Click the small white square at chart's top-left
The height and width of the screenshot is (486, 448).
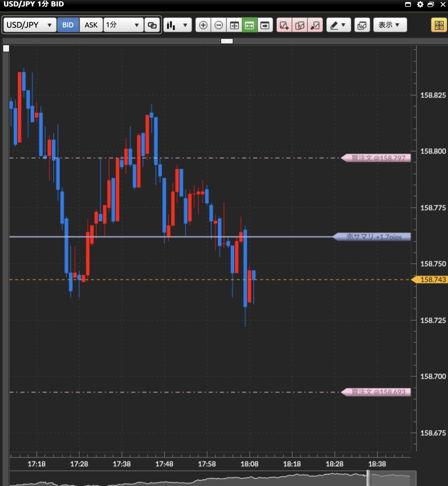click(x=6, y=49)
